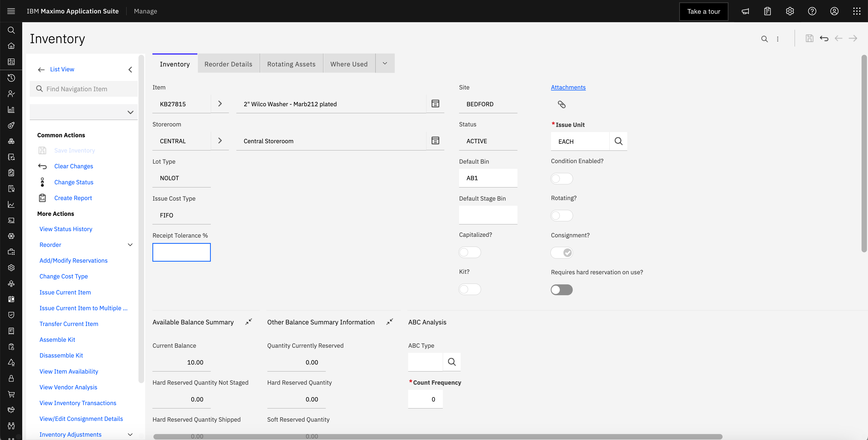Viewport: 868px width, 440px height.
Task: Switch to Rotating Assets tab
Action: (291, 64)
